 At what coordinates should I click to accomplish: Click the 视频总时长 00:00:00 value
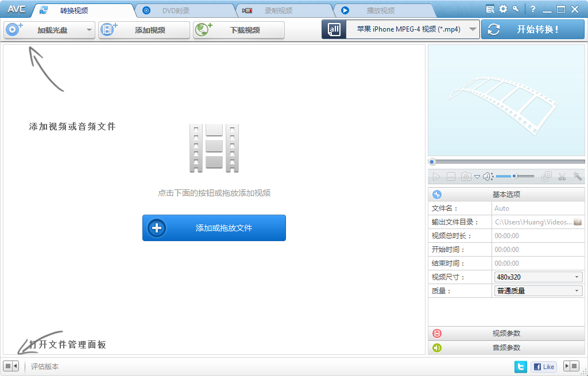(506, 236)
